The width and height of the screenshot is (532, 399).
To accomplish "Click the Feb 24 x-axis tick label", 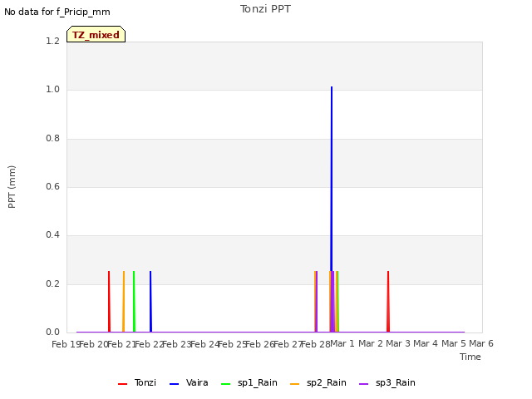I will [204, 344].
